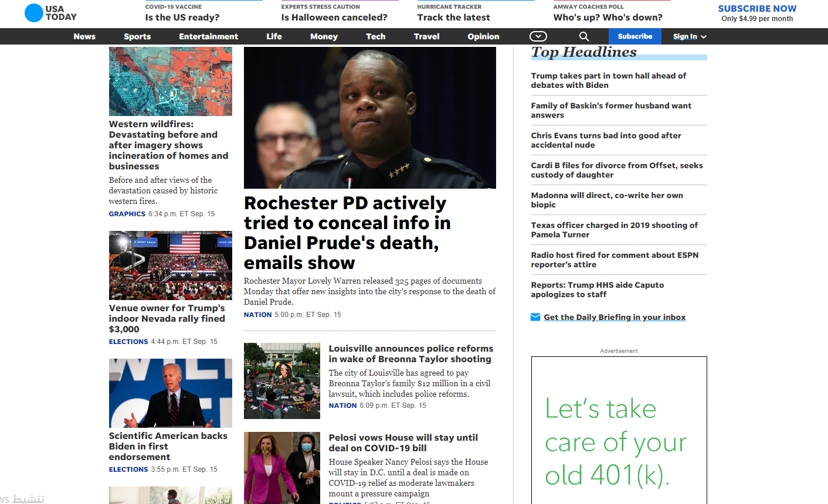Open Family of Baskin's former husband headline

click(611, 110)
